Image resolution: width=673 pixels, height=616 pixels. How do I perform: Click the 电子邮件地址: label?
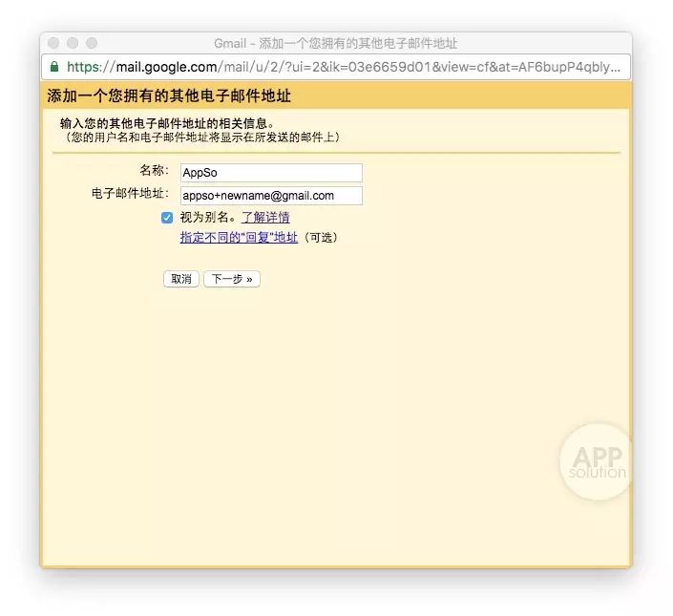(x=131, y=193)
